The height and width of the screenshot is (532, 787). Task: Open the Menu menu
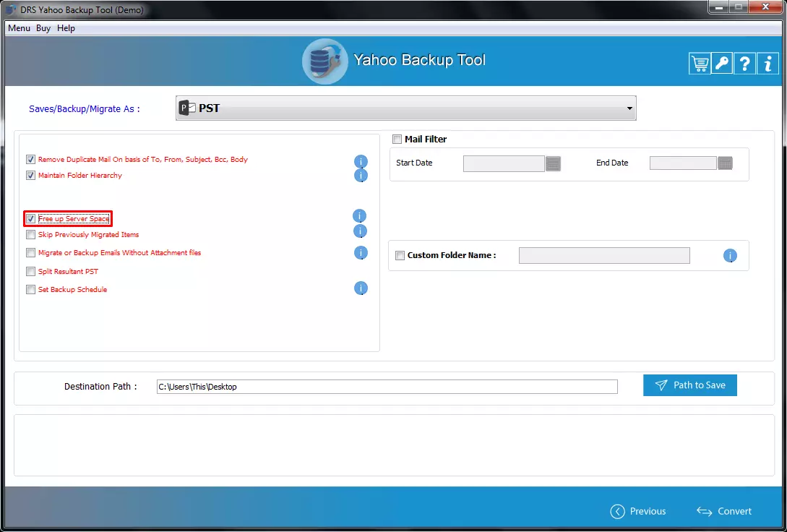tap(19, 28)
